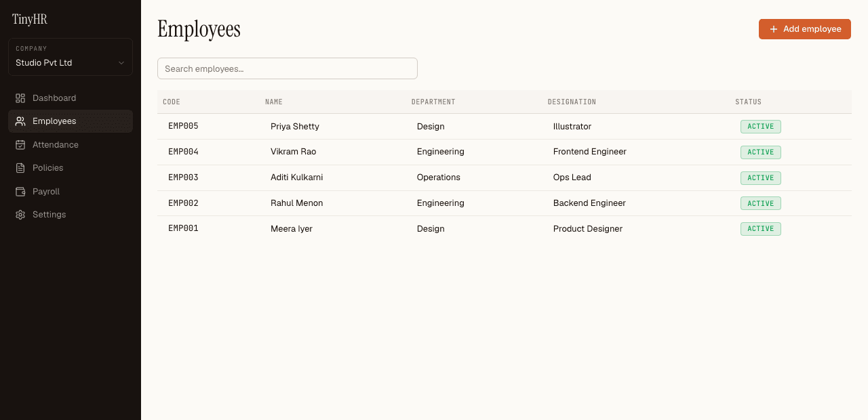Open Vikram Rao's name cell
The width and height of the screenshot is (868, 420).
[x=294, y=152]
